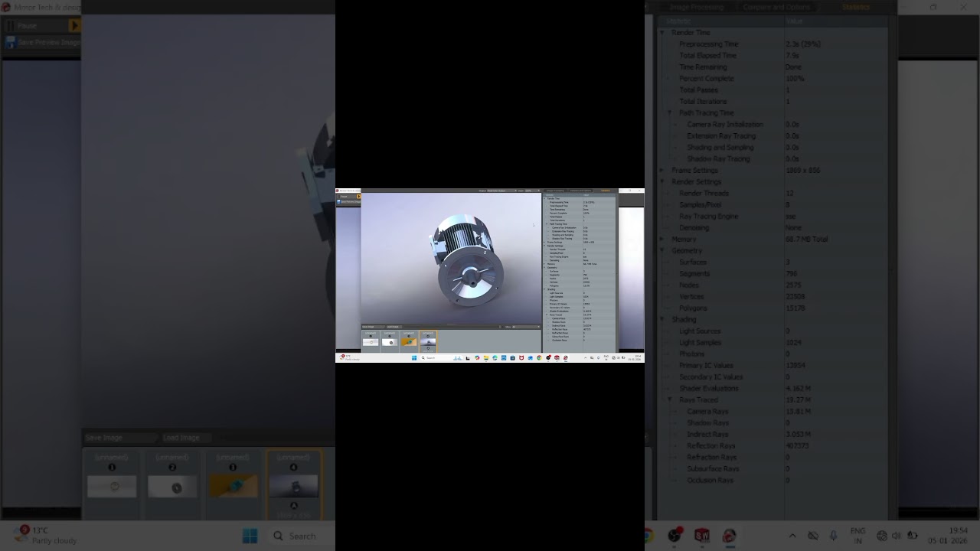Select the Image Processing tab in the sharp center window
This screenshot has height=551, width=980.
tap(555, 191)
